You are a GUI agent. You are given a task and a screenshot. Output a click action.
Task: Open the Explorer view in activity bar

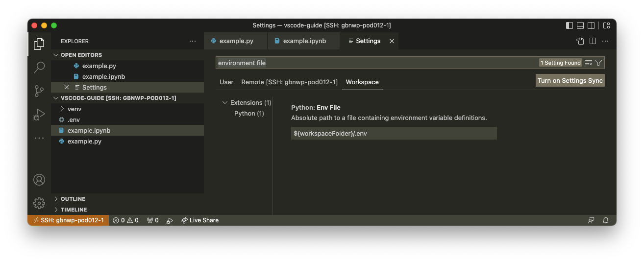(39, 44)
